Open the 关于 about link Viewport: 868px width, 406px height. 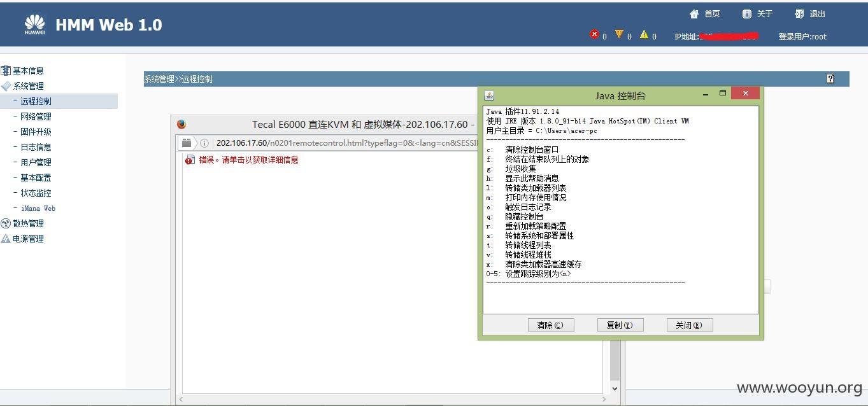(x=758, y=14)
